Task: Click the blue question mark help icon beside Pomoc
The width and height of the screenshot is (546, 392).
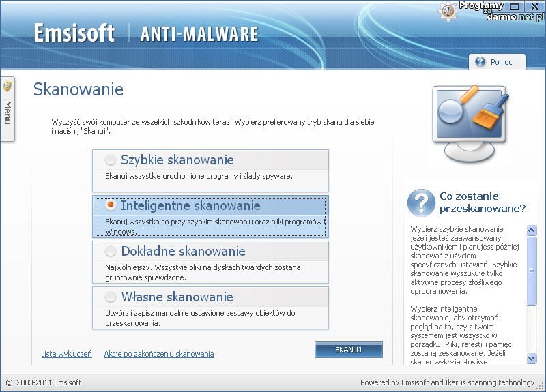Action: pos(480,62)
